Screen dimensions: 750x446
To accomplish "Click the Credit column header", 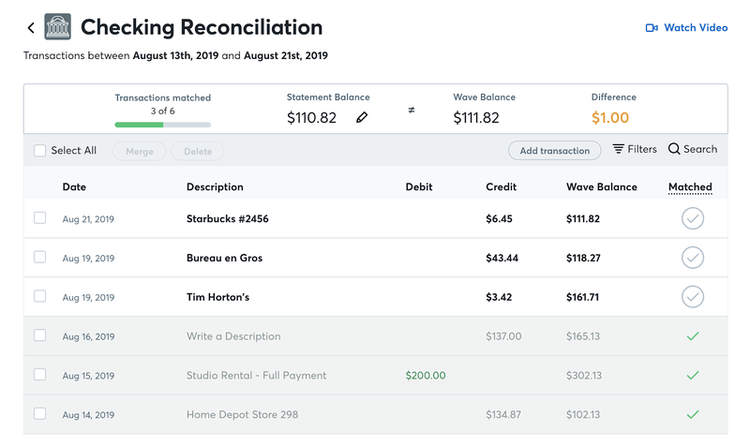I will [x=501, y=187].
